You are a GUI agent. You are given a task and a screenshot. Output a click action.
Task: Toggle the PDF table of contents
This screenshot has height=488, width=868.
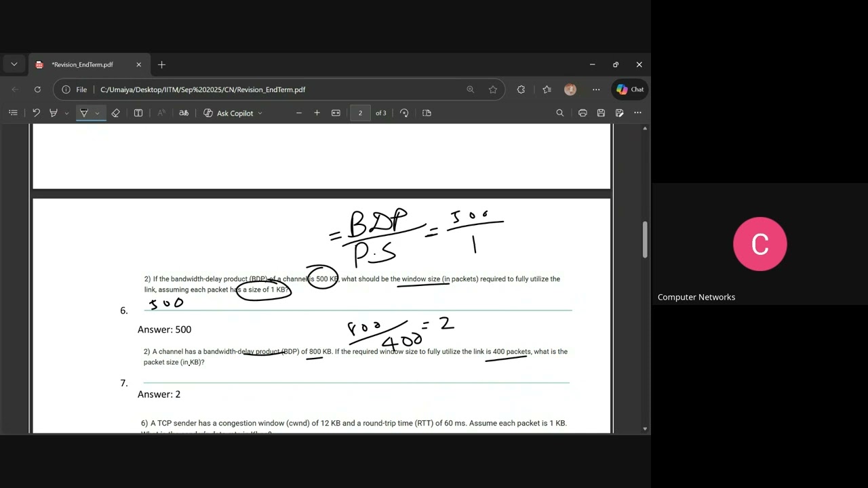click(13, 113)
